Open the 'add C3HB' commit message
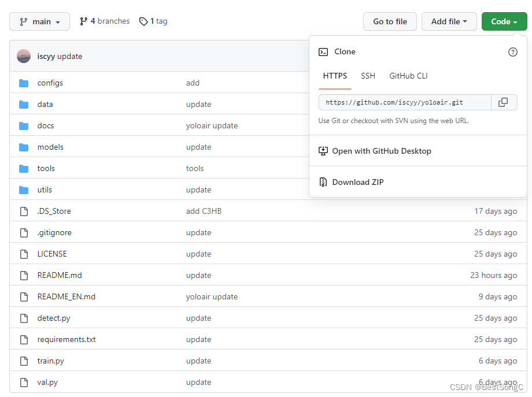Viewport: 532px width, 397px height. point(204,212)
